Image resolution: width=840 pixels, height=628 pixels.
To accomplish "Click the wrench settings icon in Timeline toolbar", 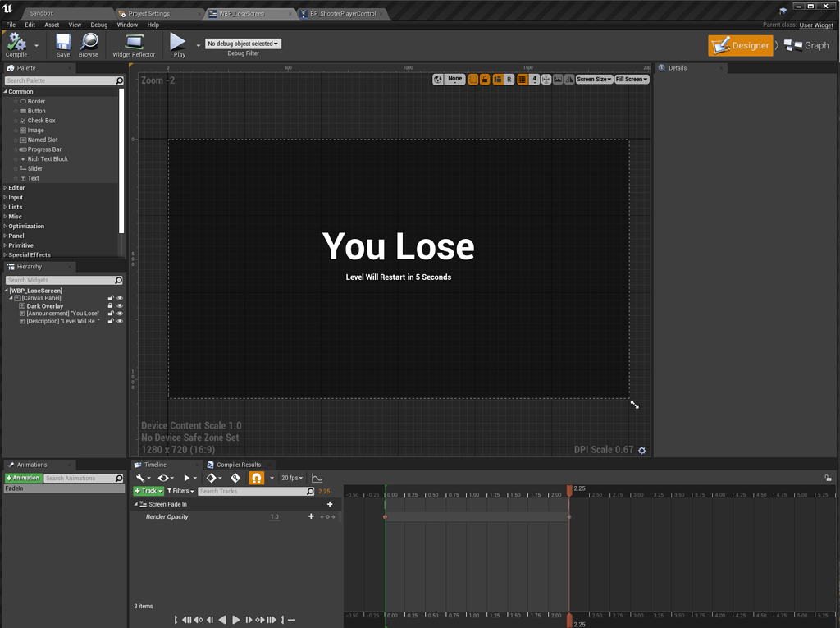I will click(140, 478).
